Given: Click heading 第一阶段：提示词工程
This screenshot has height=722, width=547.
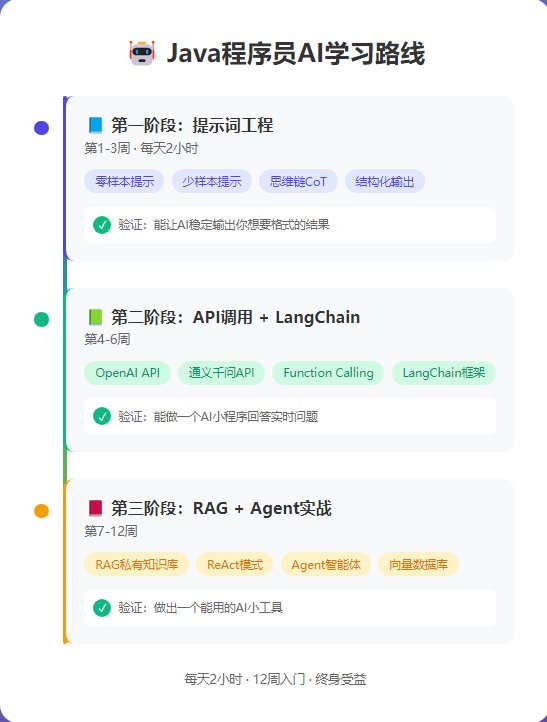Looking at the screenshot, I should [x=192, y=125].
